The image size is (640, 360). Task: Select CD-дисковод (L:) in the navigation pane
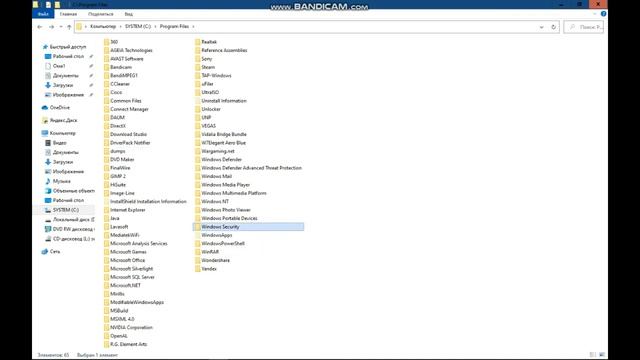click(73, 239)
